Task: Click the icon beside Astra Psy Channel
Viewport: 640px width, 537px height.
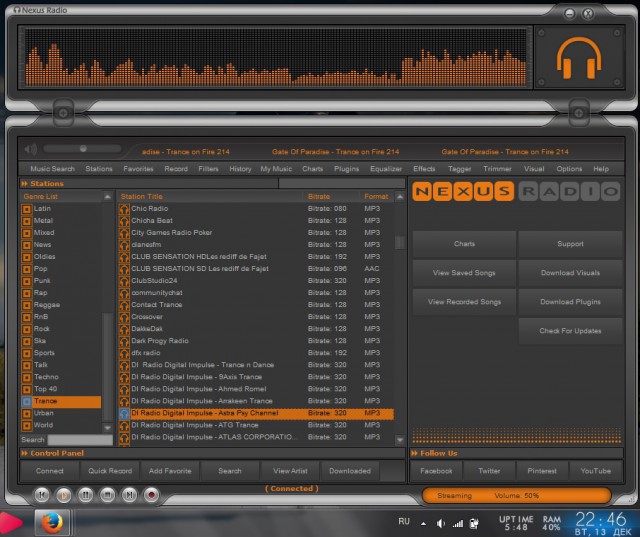Action: [124, 413]
